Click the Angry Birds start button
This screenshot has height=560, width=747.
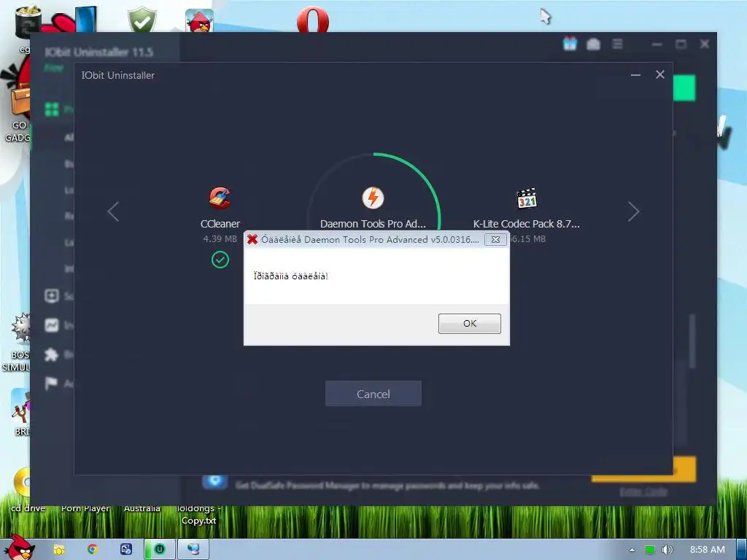pyautogui.click(x=18, y=548)
